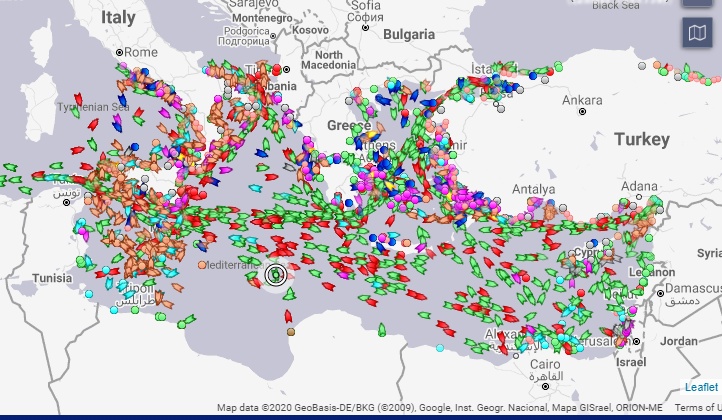The image size is (722, 420).
Task: Click the Bulgaria country label
Action: 407,34
